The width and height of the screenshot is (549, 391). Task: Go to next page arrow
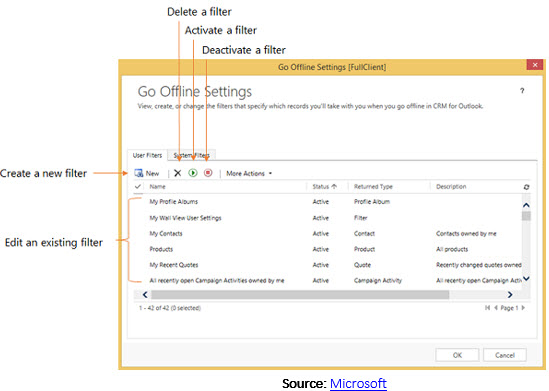click(x=523, y=308)
